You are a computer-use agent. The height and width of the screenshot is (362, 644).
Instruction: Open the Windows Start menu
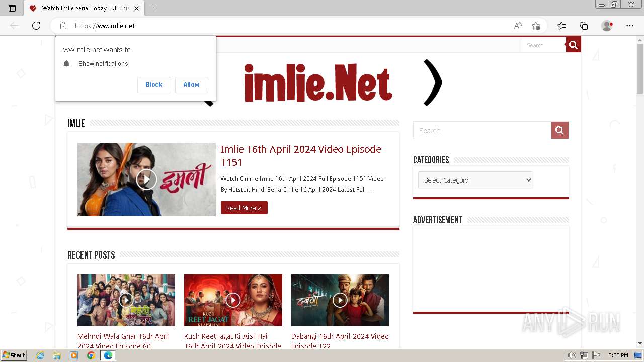[x=14, y=355]
